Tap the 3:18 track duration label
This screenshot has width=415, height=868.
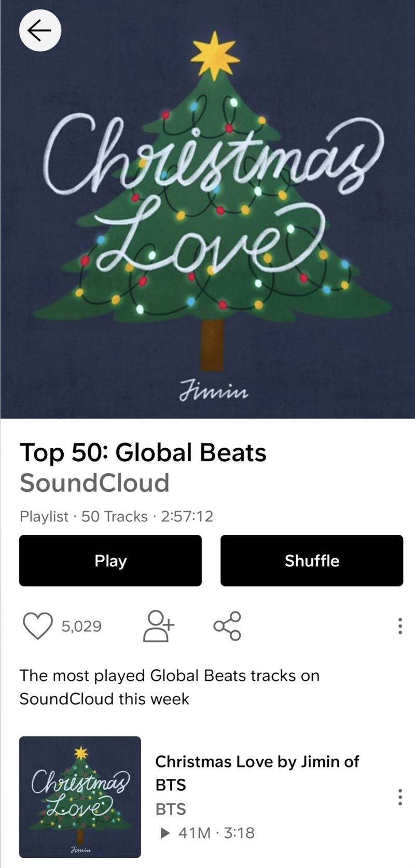[239, 833]
